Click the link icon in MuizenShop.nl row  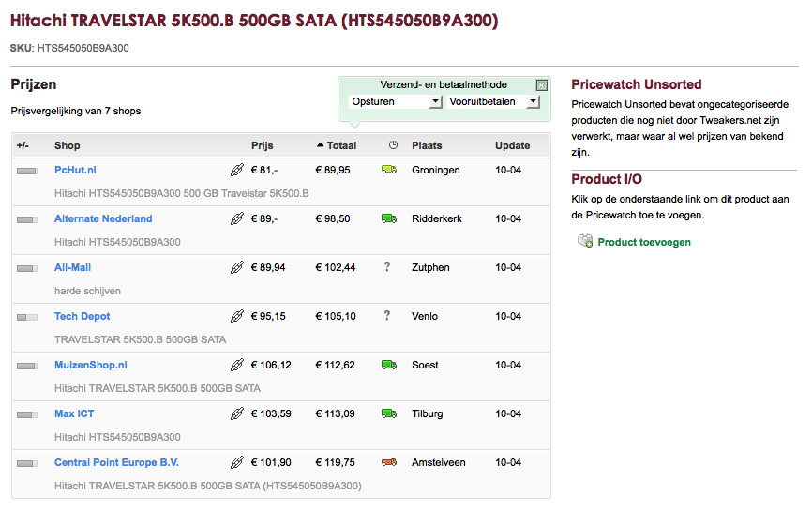[x=236, y=365]
